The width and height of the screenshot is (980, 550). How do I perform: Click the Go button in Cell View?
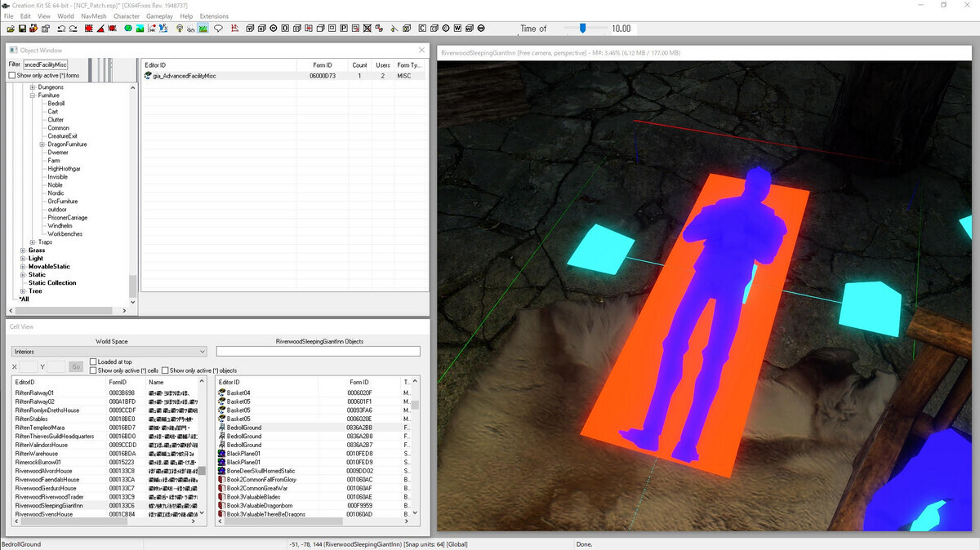pyautogui.click(x=76, y=367)
